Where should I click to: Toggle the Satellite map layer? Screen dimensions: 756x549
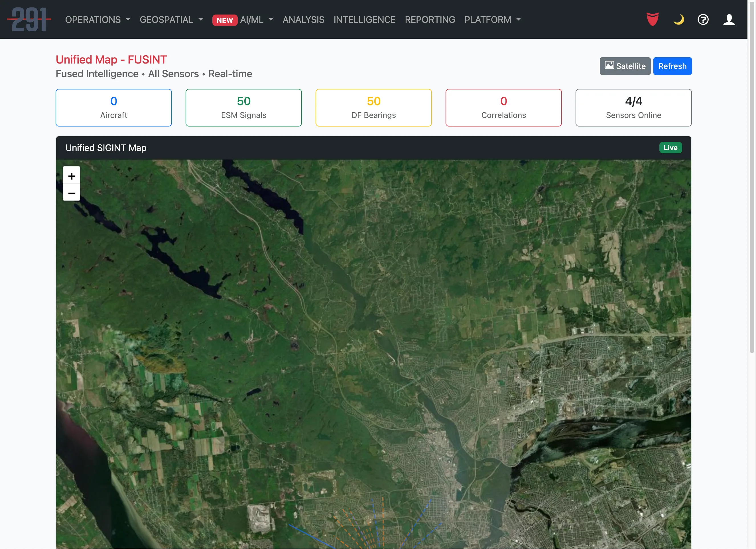point(625,66)
